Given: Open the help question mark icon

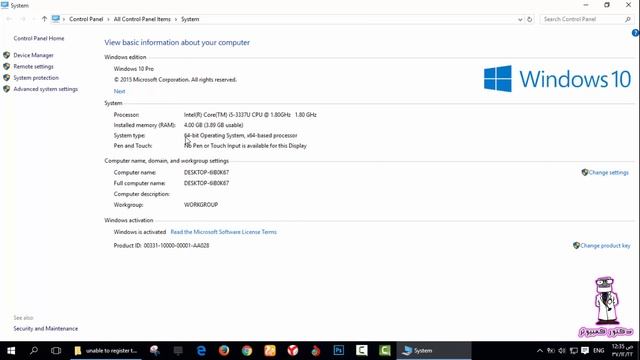Looking at the screenshot, I should [636, 33].
